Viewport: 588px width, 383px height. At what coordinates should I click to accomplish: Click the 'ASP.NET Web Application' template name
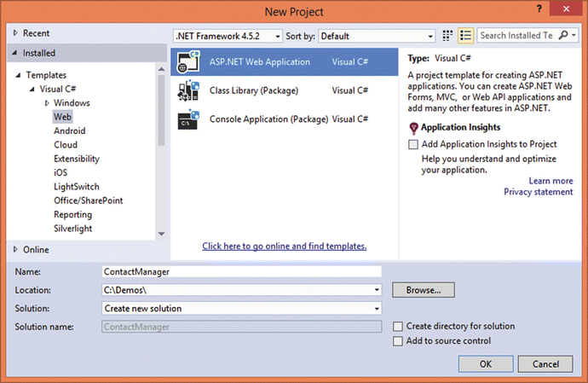tap(260, 61)
